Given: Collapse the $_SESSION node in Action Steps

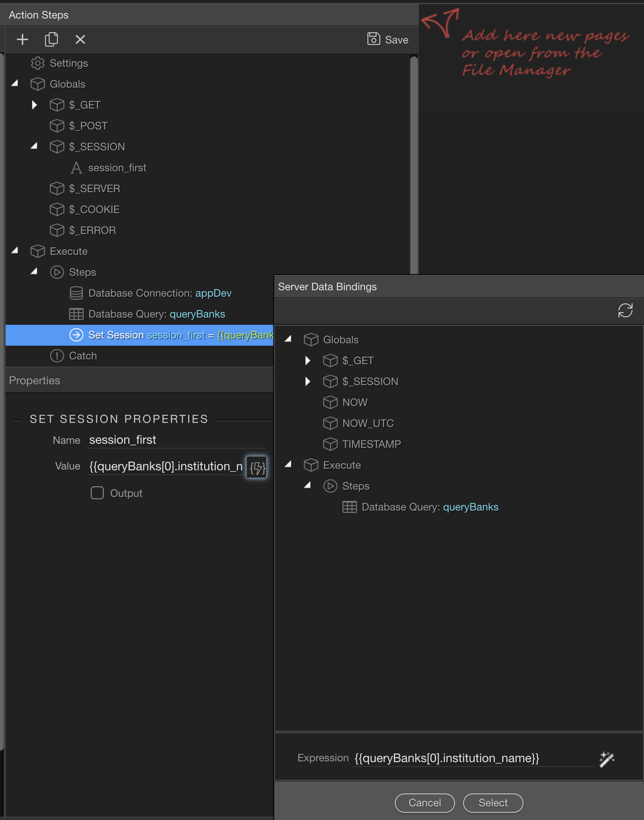Looking at the screenshot, I should point(34,146).
